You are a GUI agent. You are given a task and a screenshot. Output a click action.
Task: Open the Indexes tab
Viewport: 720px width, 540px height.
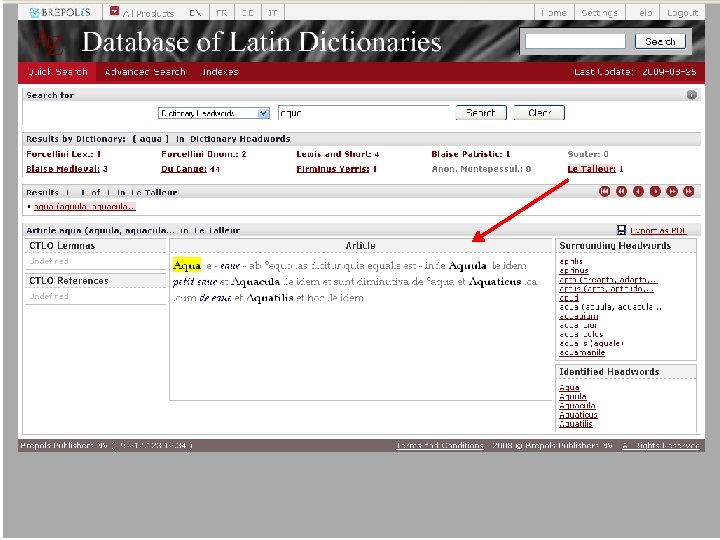coord(220,72)
